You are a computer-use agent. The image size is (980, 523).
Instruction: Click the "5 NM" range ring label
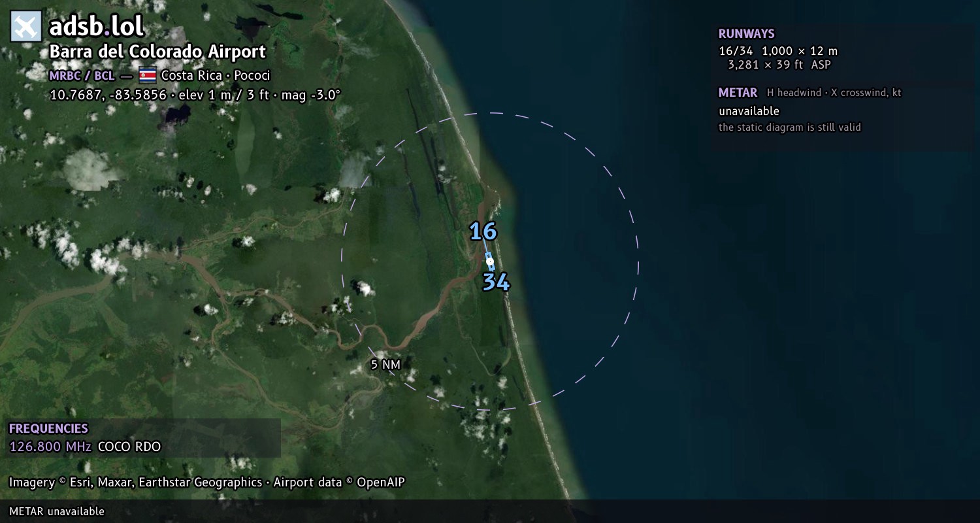[x=385, y=365]
